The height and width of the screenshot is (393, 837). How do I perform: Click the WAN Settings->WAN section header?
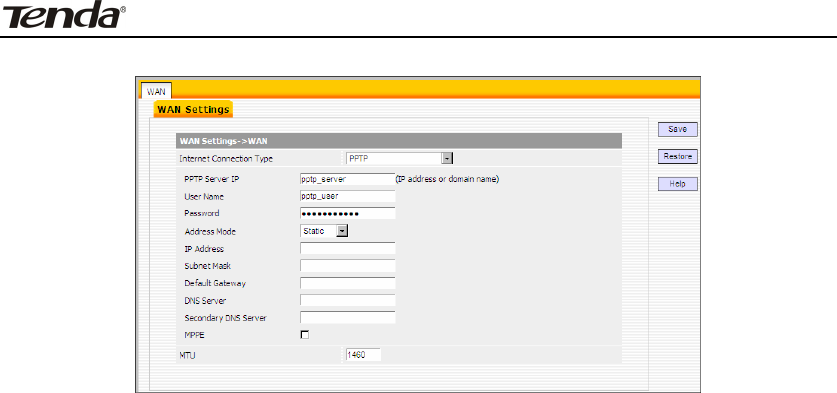[x=399, y=141]
